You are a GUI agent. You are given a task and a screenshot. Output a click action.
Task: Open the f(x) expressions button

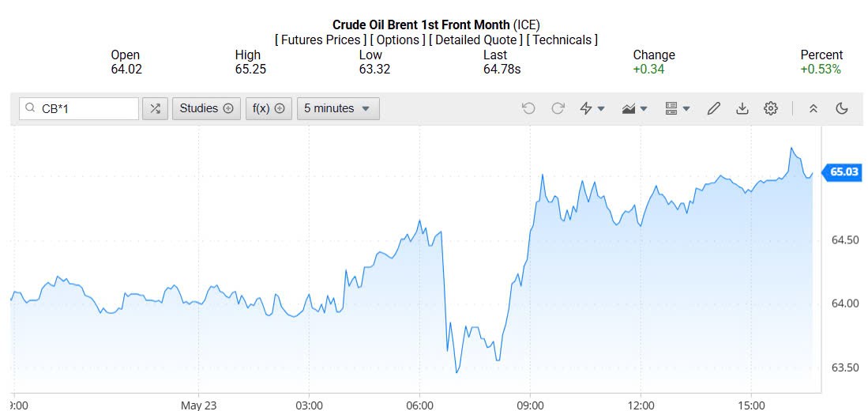point(269,109)
